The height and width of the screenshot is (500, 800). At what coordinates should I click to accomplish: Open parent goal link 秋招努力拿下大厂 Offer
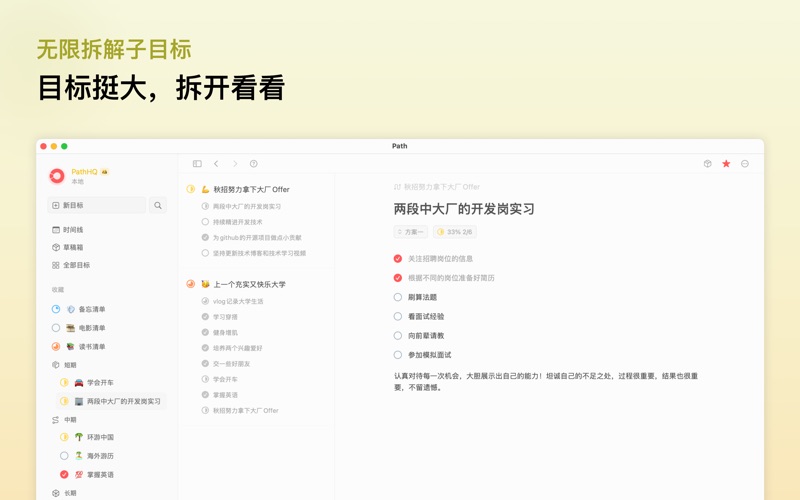click(x=441, y=187)
